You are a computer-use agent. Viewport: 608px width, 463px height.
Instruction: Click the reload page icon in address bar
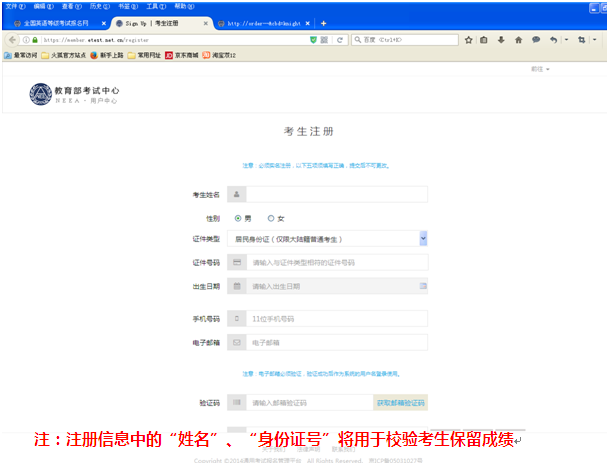340,39
